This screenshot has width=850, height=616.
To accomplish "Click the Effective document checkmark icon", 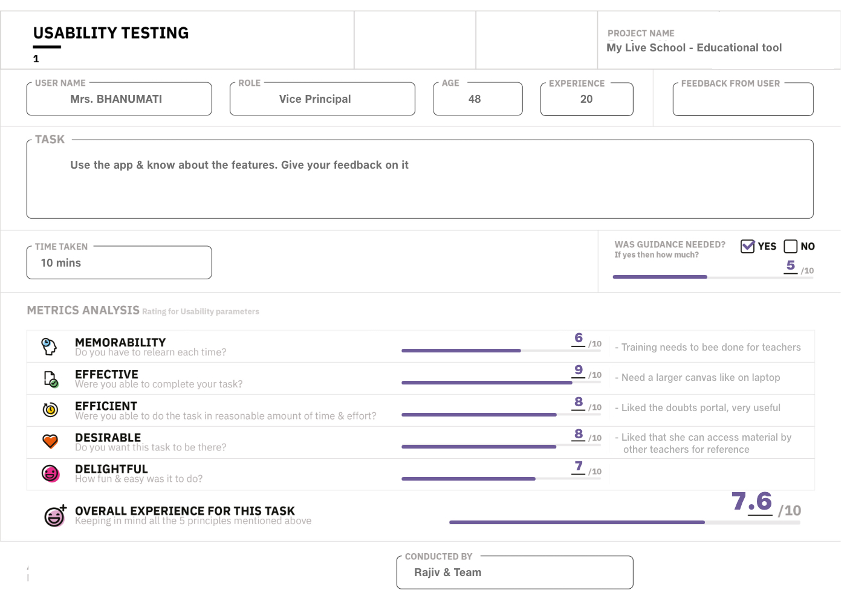I will click(51, 379).
